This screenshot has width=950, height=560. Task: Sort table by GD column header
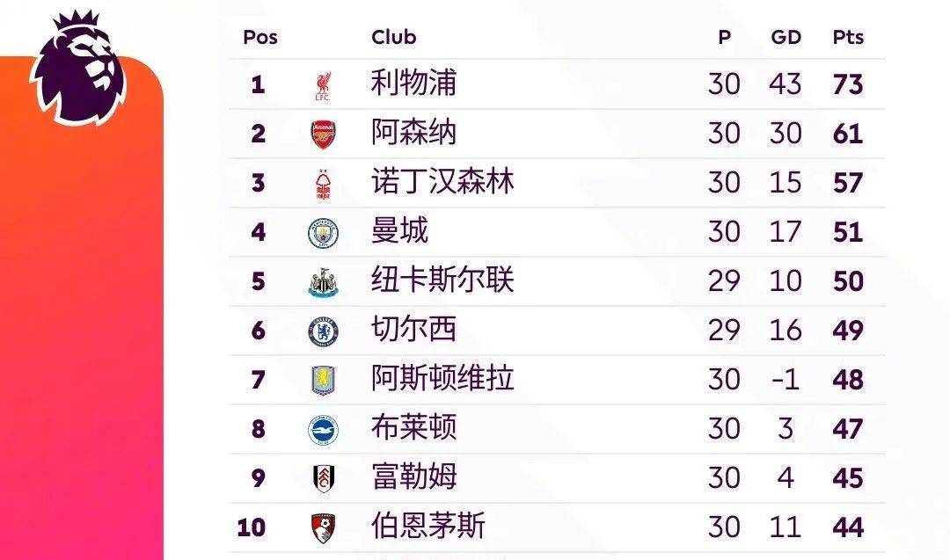[786, 37]
